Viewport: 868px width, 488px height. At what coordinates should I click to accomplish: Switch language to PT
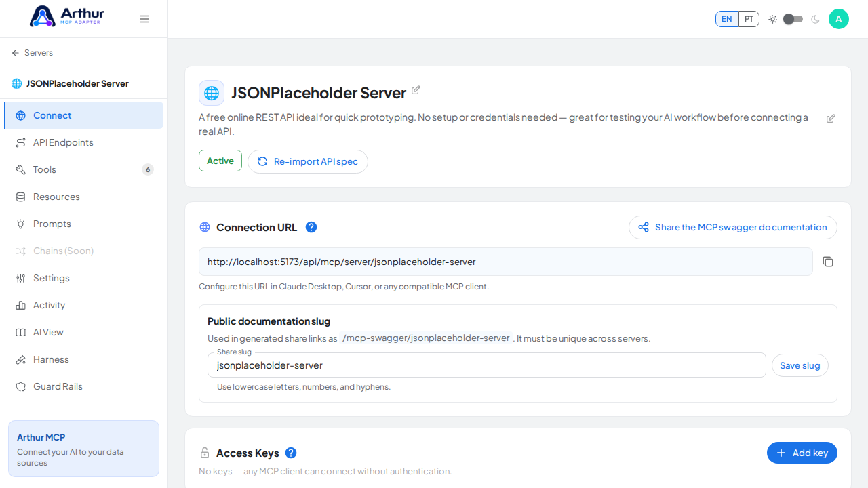(x=749, y=19)
